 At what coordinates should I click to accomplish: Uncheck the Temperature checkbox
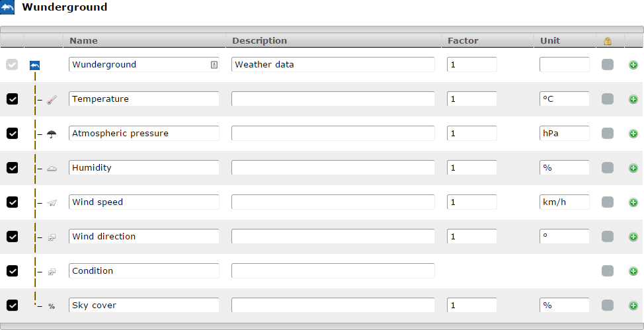pos(13,99)
